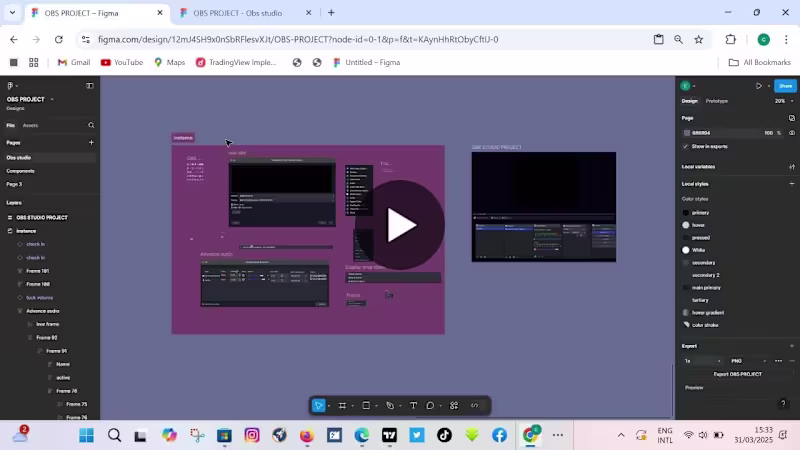Open shape tools dropdown arrow

pos(376,406)
